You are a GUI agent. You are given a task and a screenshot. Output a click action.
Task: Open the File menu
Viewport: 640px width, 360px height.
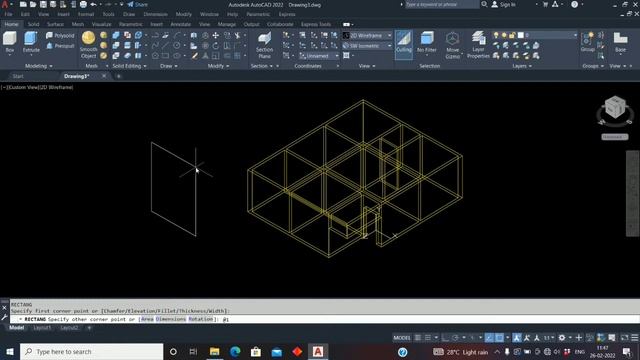click(x=8, y=14)
